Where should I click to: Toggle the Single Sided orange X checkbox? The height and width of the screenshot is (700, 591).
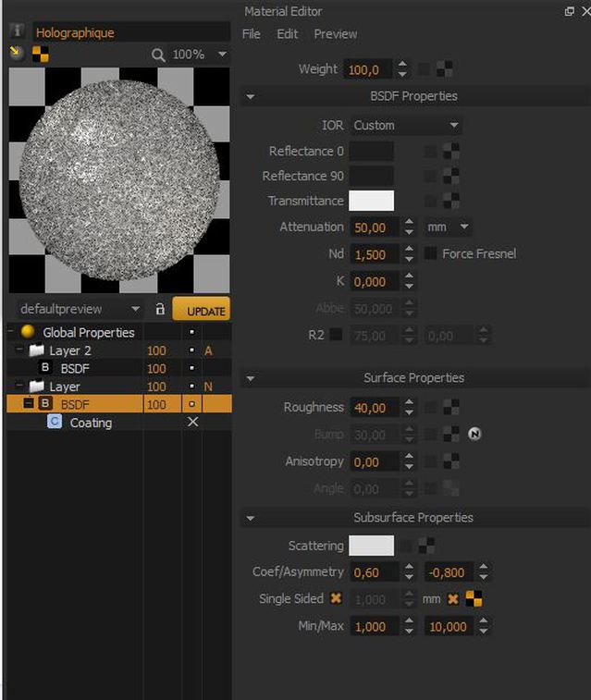[x=336, y=598]
